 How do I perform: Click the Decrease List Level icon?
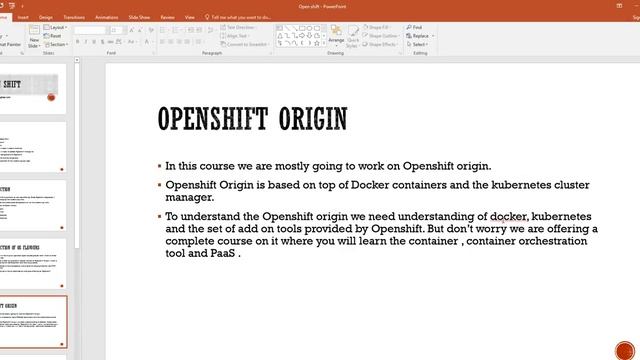pyautogui.click(x=191, y=30)
